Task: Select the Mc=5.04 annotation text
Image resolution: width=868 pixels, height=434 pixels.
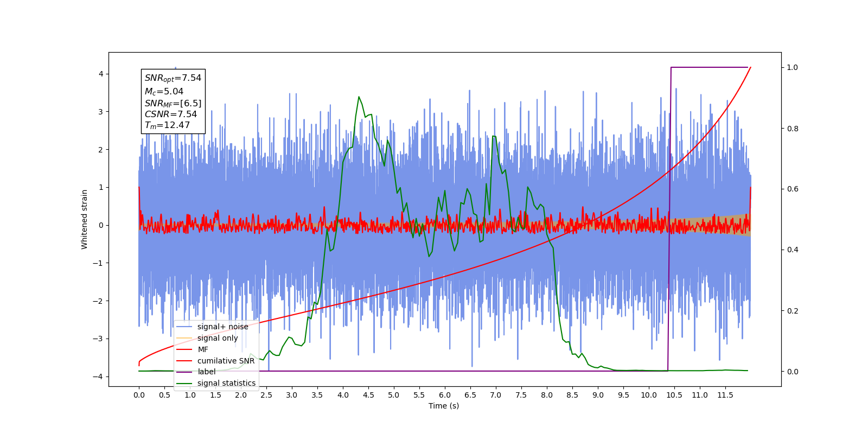Action: coord(164,92)
